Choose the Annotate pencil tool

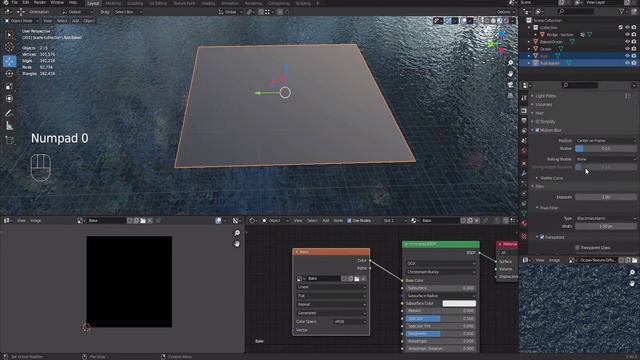(9, 113)
